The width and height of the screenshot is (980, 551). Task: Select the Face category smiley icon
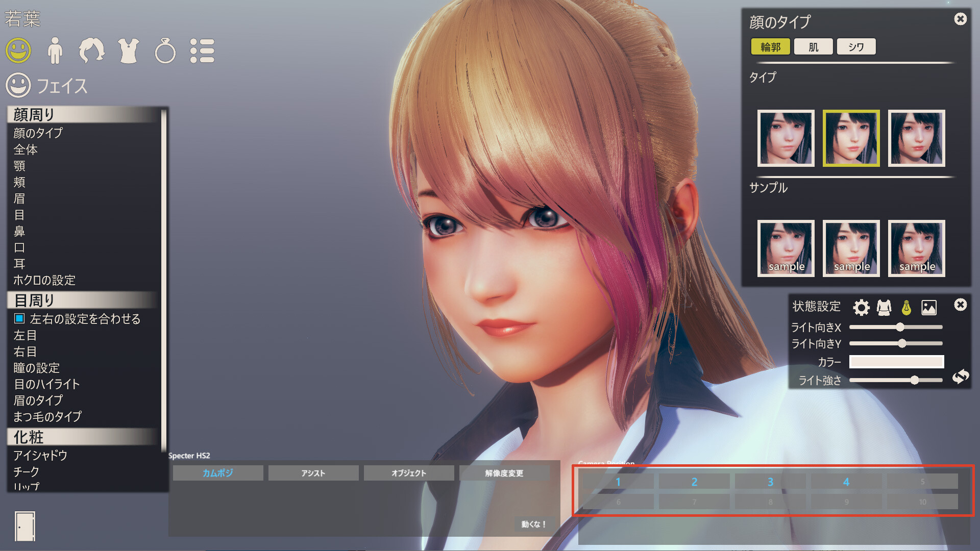pyautogui.click(x=18, y=51)
